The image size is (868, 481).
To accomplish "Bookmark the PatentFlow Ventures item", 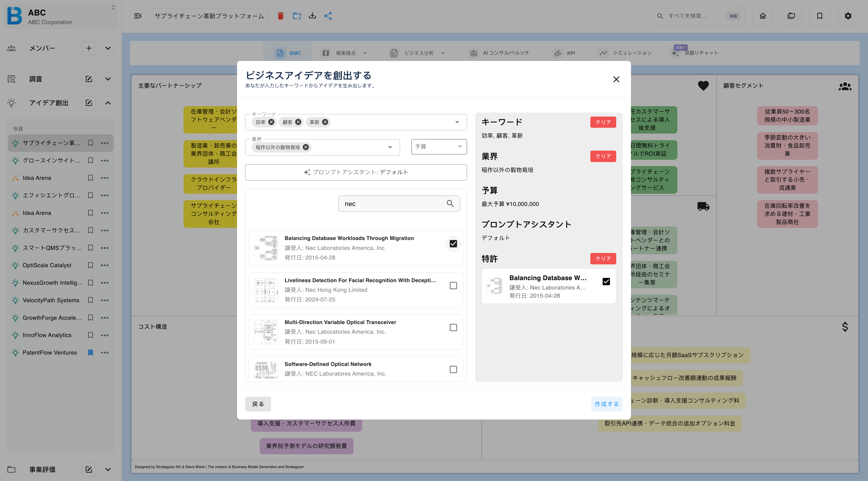I will pos(90,352).
